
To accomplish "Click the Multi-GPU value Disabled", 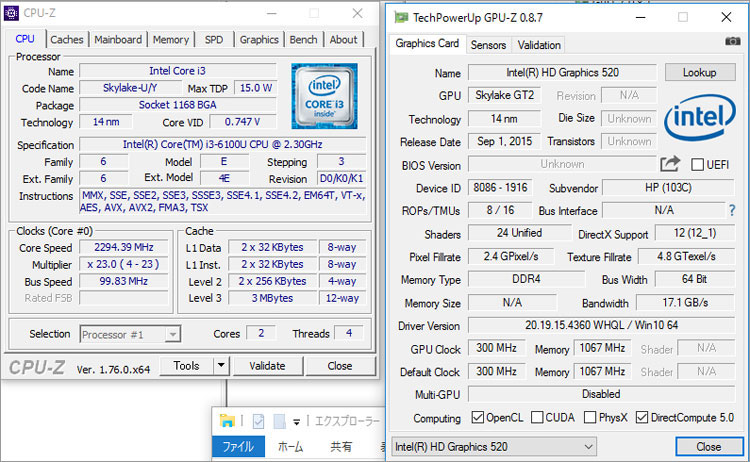I will pos(601,394).
